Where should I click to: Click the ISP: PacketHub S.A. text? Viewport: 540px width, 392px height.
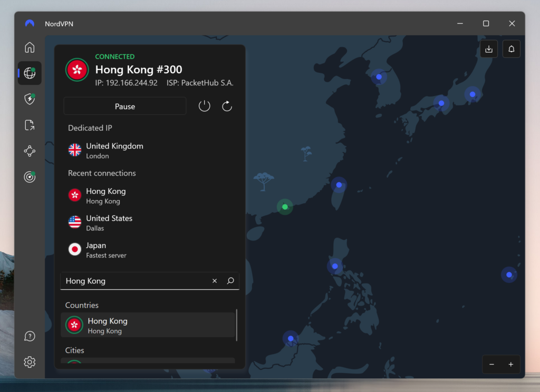pos(200,83)
